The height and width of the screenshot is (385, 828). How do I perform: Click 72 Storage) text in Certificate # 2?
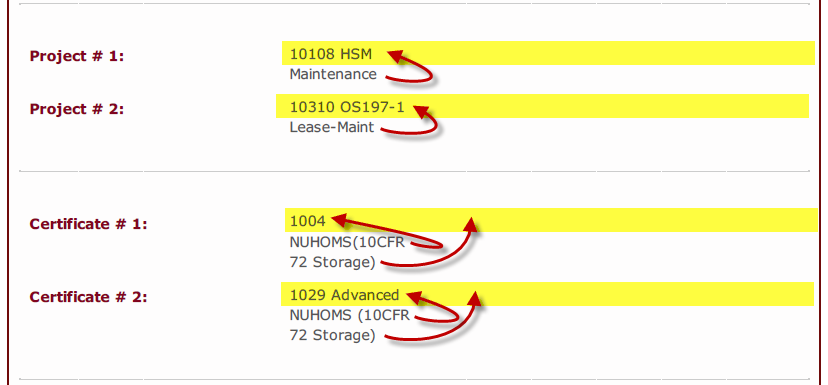point(332,335)
